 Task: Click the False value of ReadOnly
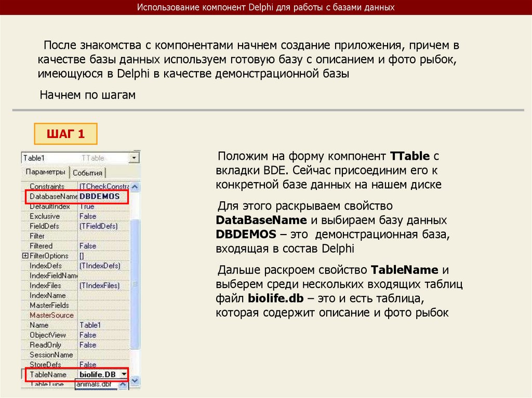88,345
